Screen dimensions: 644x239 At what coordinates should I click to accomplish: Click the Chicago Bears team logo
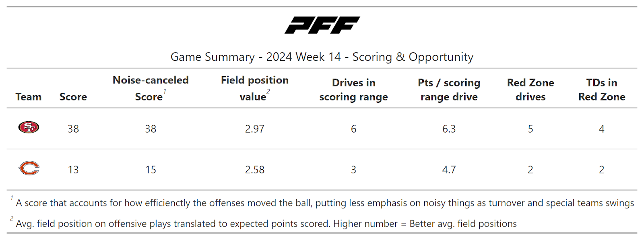[29, 168]
